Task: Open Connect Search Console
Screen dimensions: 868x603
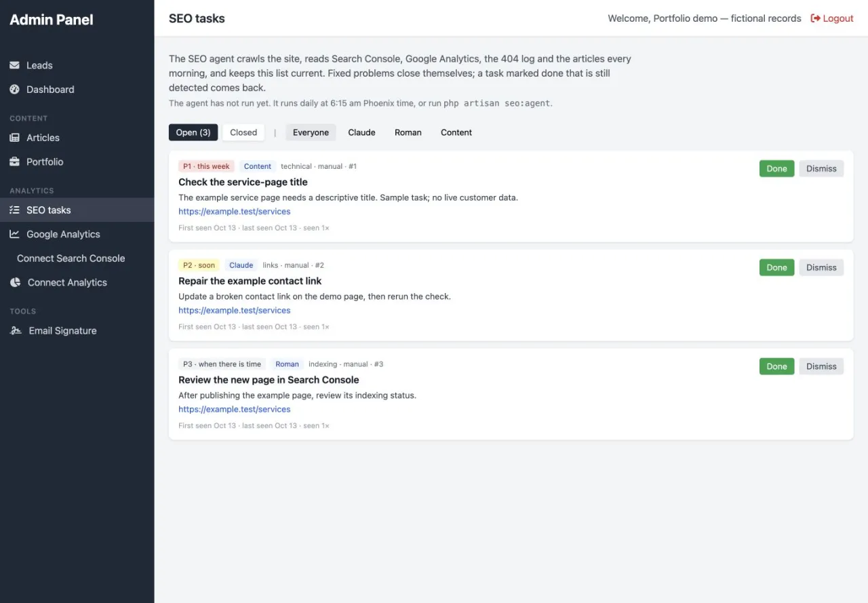Action: point(77,258)
